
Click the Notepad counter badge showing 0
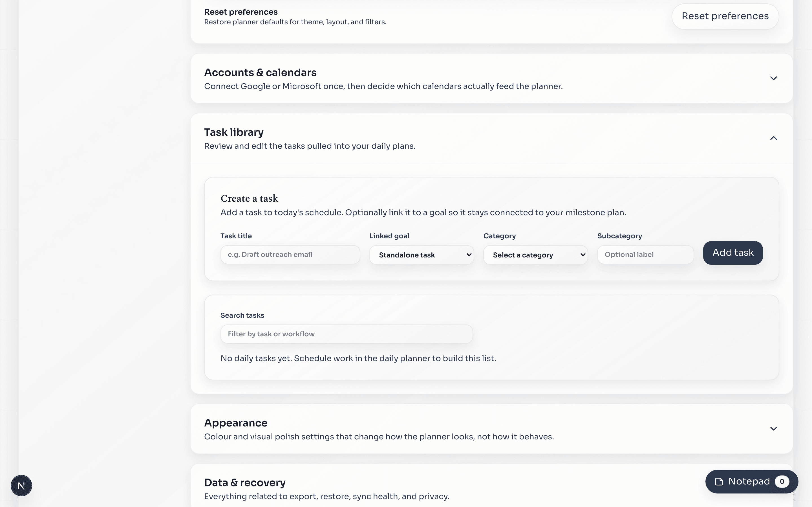click(x=782, y=481)
